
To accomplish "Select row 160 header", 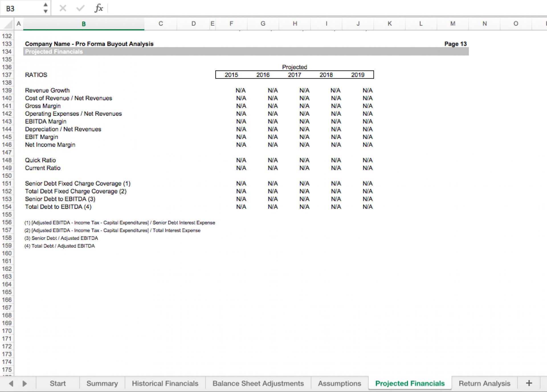I will (x=7, y=253).
